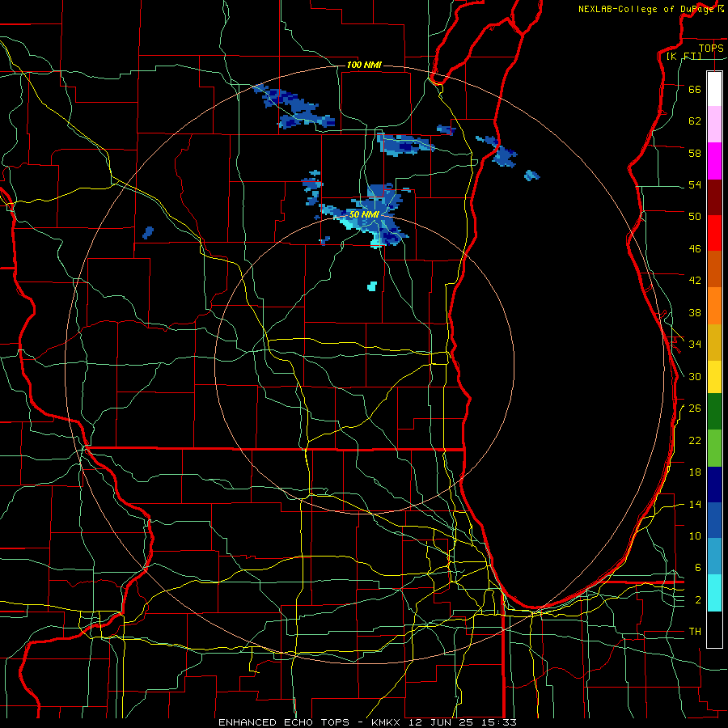The image size is (728, 728).
Task: Click the 'TH' threshold legend label
Action: point(695,632)
